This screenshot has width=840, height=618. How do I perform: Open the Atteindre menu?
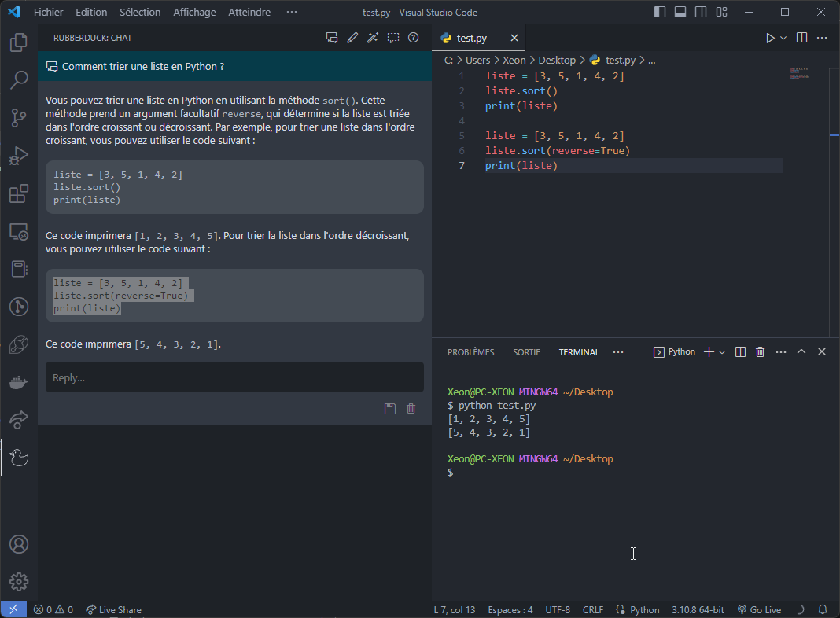249,12
